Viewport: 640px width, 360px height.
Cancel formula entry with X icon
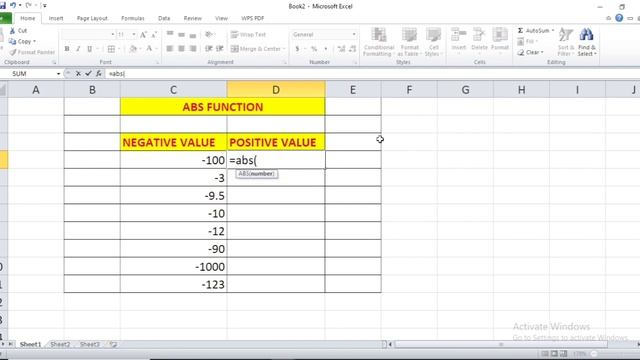[78, 73]
